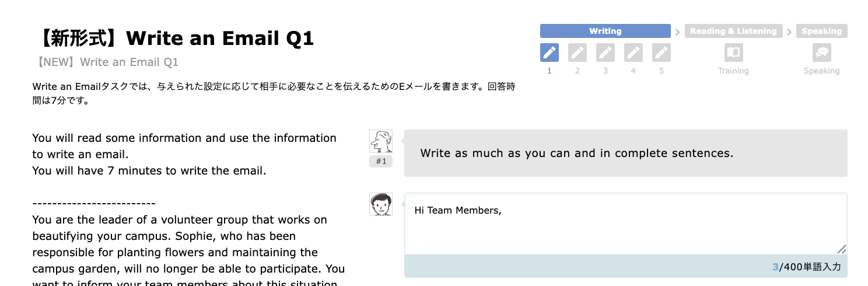Click the chevron before the Speaking tab
Screen dimensions: 868x286
789,32
